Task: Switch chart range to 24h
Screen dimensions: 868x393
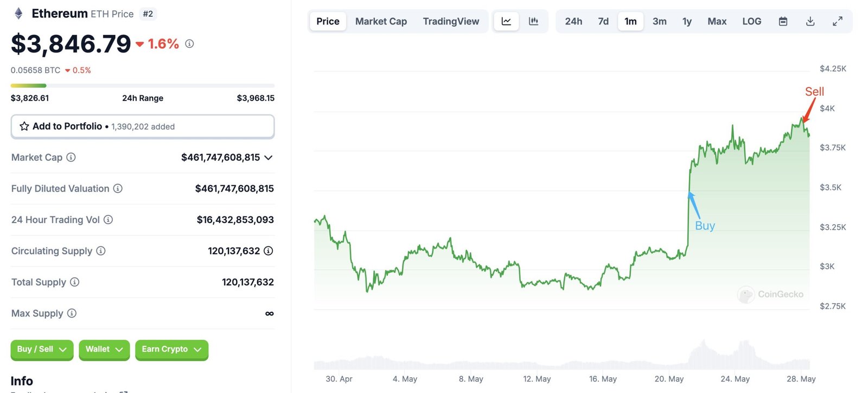Action: (x=573, y=21)
